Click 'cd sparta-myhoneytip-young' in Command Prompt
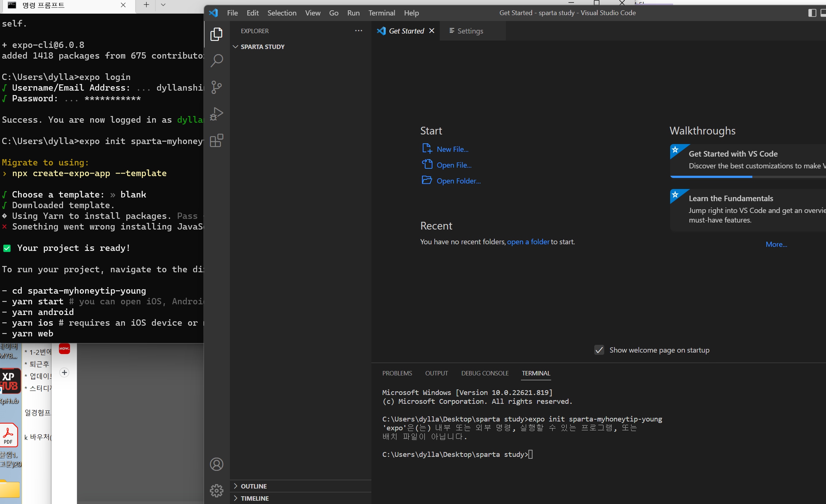Screen dimensions: 826x504 click(79, 291)
